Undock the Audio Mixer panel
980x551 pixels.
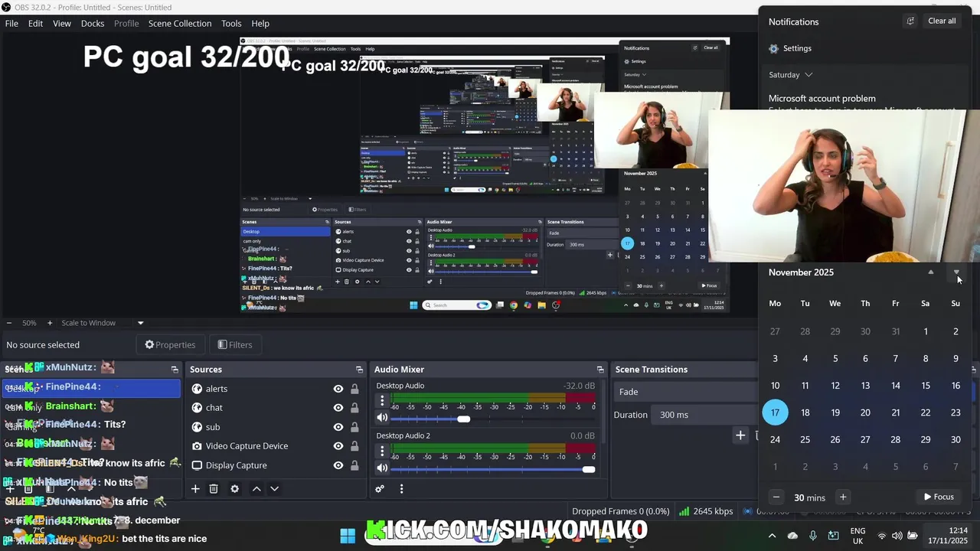pyautogui.click(x=600, y=370)
